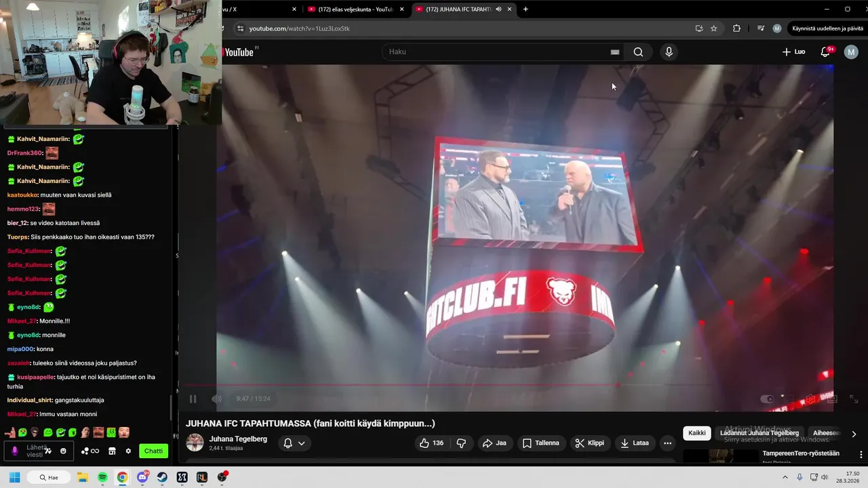This screenshot has width=868, height=488.
Task: Open notification bell dropdown for Juhana Tegelberg
Action: 294,443
